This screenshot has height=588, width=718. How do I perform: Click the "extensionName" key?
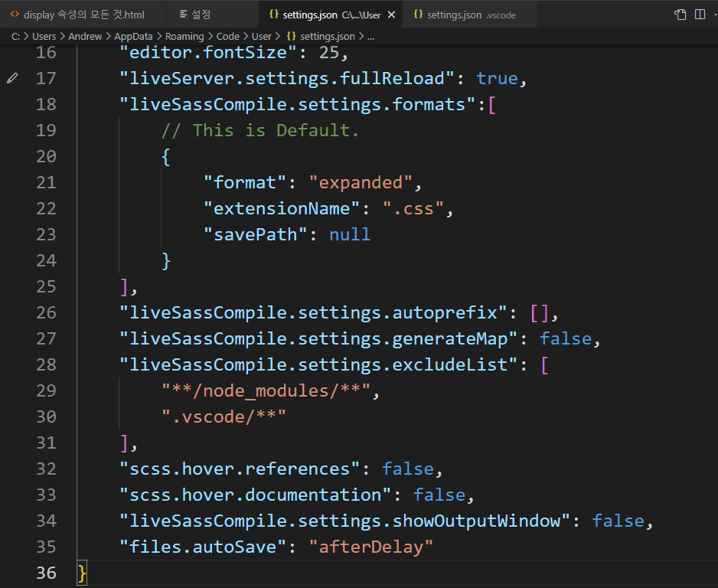click(x=282, y=209)
